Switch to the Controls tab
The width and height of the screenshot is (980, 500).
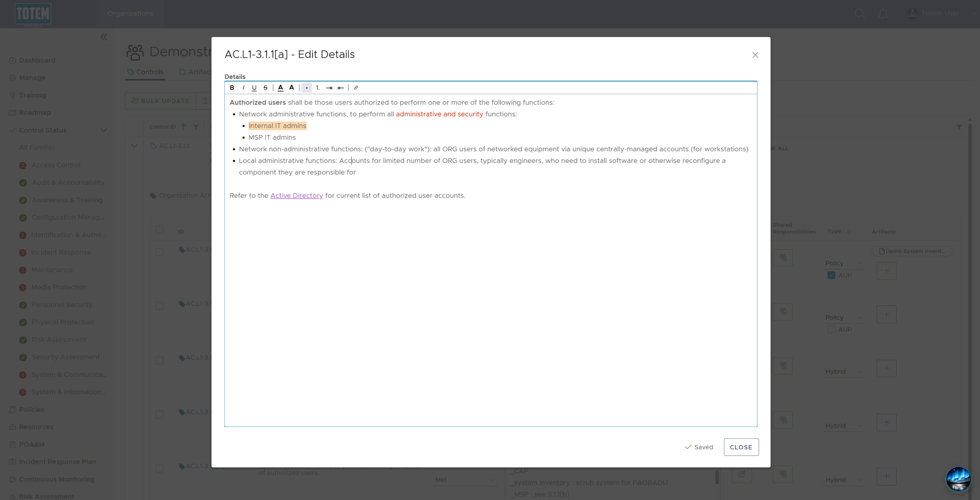tap(145, 72)
